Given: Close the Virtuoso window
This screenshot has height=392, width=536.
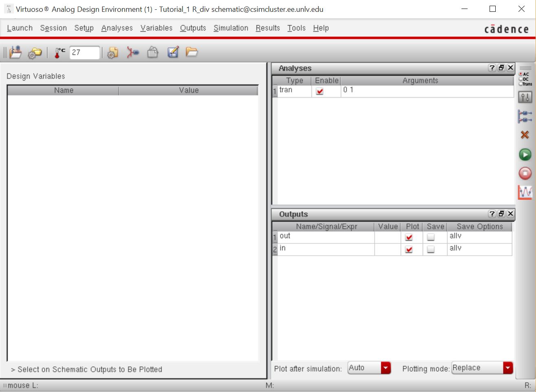Looking at the screenshot, I should [x=521, y=9].
